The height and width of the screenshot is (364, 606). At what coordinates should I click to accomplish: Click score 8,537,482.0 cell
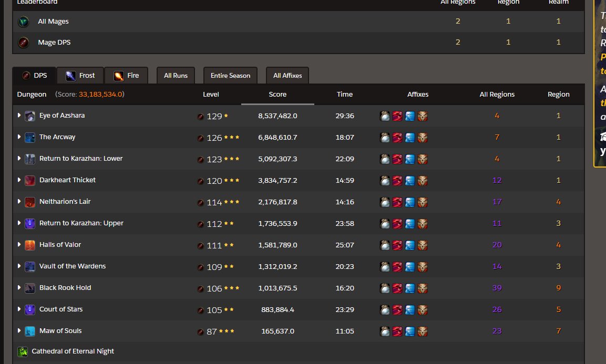point(278,116)
